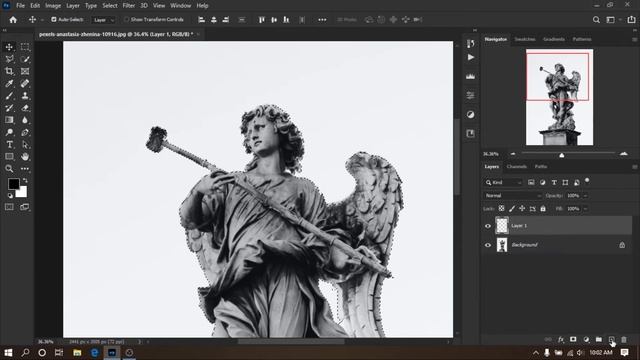
Task: Click the Navigator preview thumbnail
Action: coord(559,97)
